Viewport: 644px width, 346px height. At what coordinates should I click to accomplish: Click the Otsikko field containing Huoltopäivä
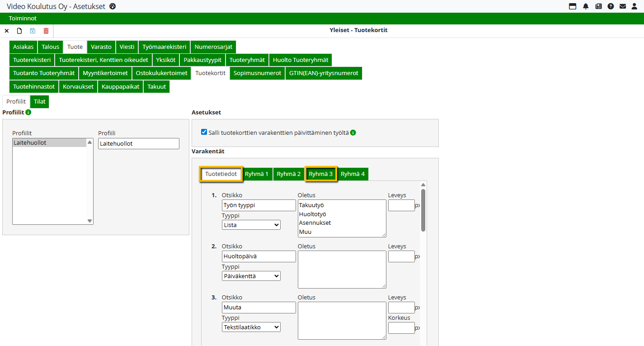(x=259, y=256)
